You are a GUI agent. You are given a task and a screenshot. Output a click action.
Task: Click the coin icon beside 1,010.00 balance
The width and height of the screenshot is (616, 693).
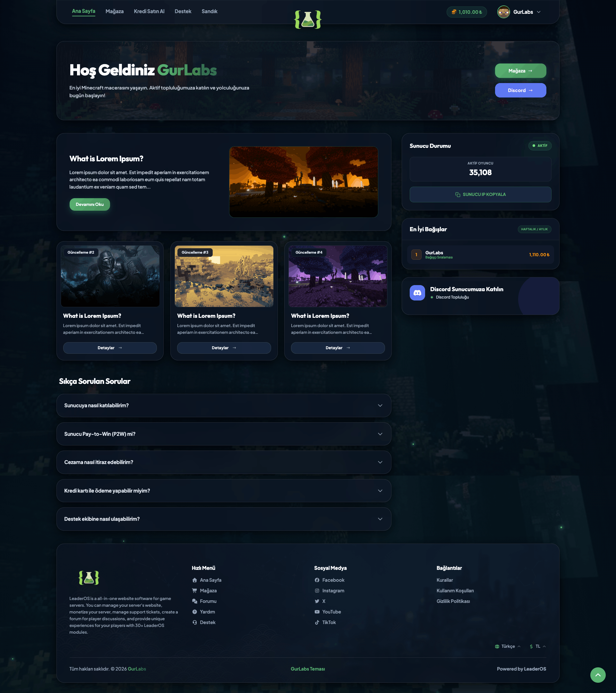(x=454, y=12)
